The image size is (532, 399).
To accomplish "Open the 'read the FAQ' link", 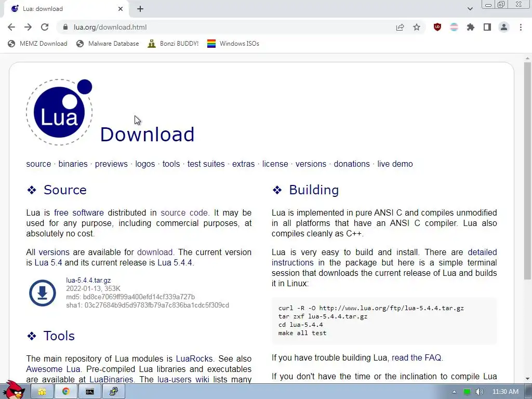I will tap(416, 357).
